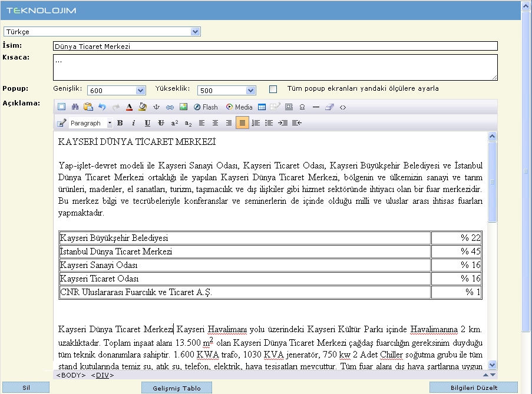This screenshot has height=394, width=532.
Task: Click the TEKNOLOJIM logo
Action: [41, 11]
